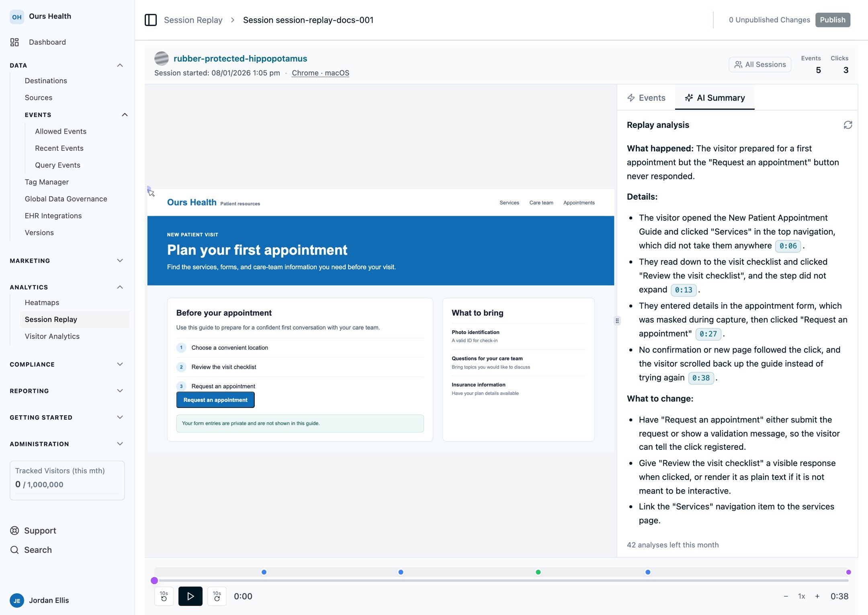The height and width of the screenshot is (615, 868).
Task: Click the breadcrumb chevron separator
Action: [x=233, y=20]
